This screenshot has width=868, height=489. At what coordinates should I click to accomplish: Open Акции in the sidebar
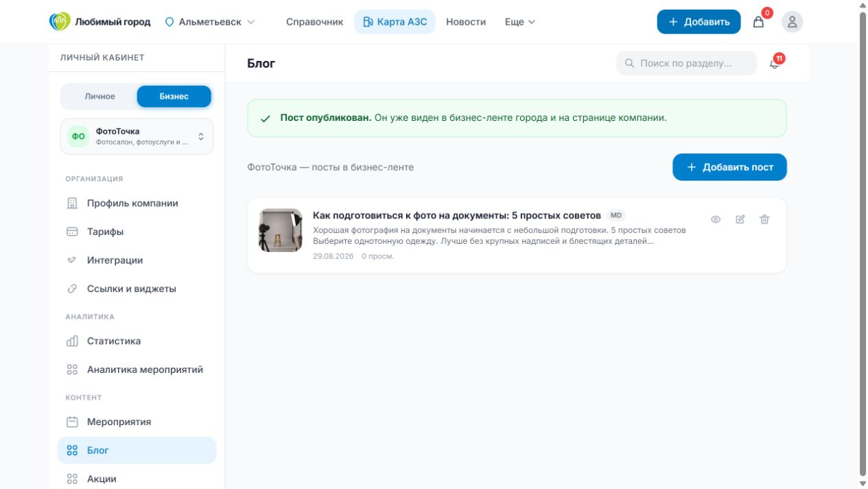tap(137, 479)
